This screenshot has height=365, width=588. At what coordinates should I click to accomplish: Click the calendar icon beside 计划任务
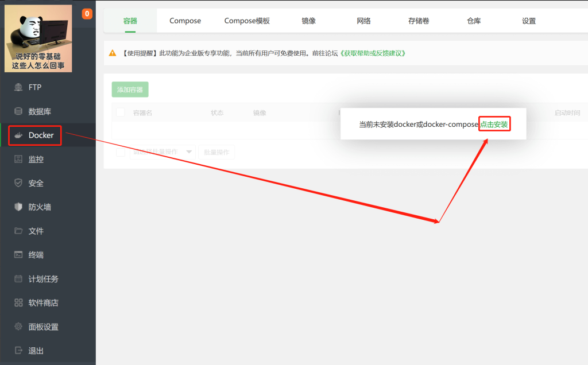click(x=18, y=279)
